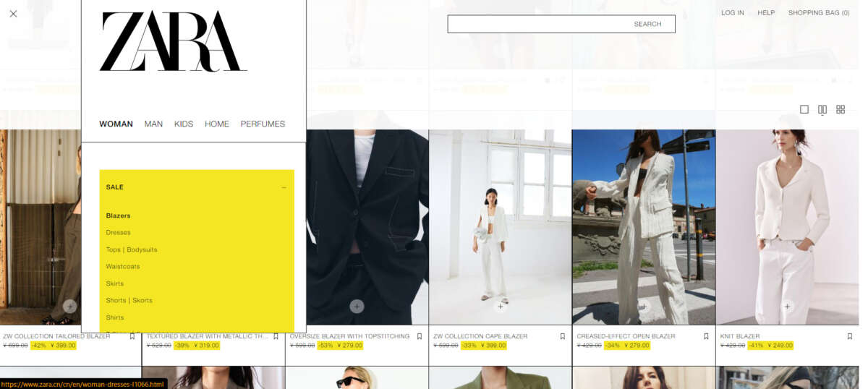
Task: Click the LOG IN link
Action: pyautogui.click(x=732, y=13)
